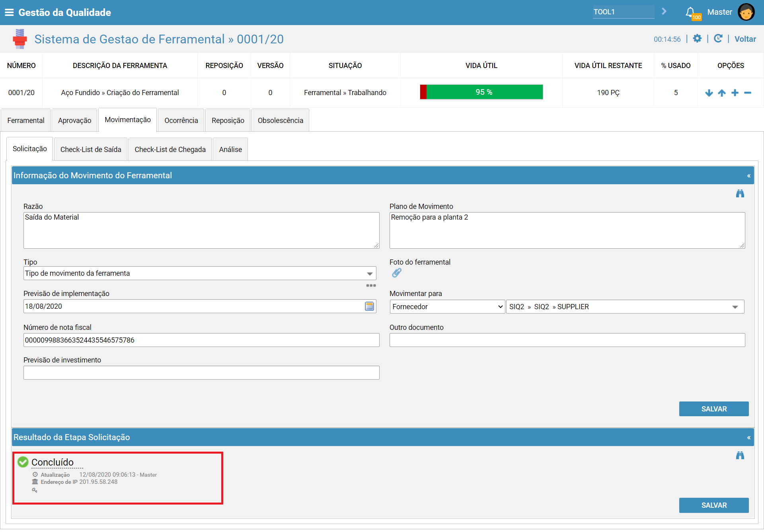This screenshot has height=532, width=764.
Task: Click the notification bell icon
Action: [x=690, y=12]
